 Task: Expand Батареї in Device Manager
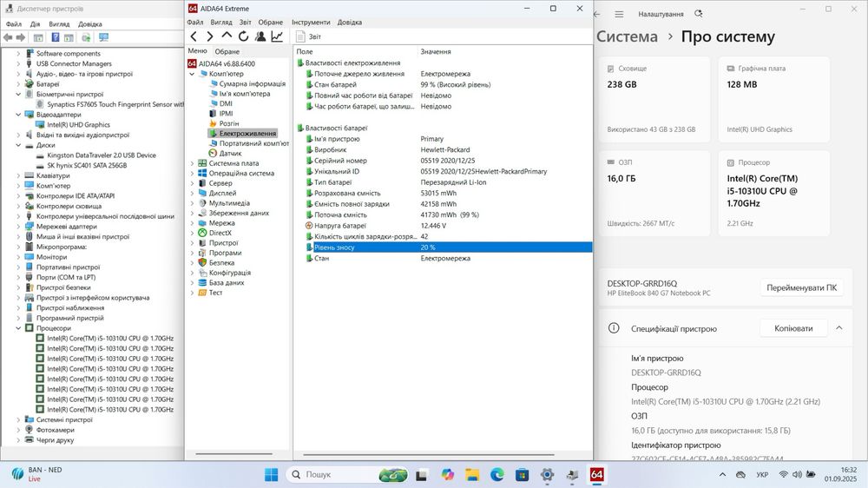[18, 84]
